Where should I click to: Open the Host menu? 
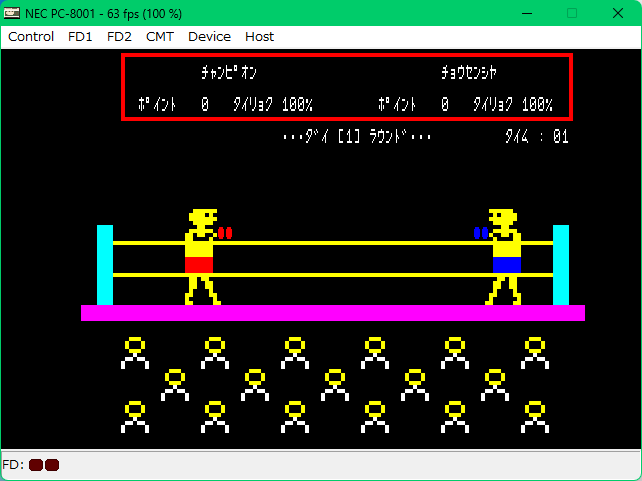(x=259, y=36)
